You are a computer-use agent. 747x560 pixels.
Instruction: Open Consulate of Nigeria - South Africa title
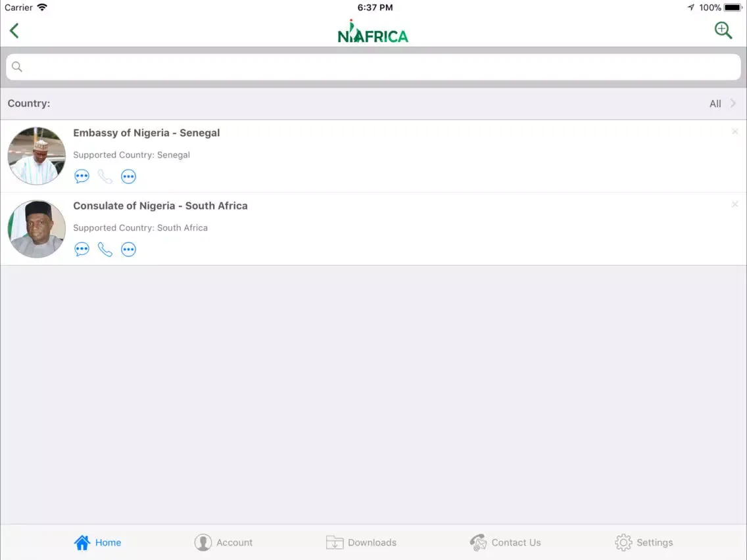tap(160, 206)
